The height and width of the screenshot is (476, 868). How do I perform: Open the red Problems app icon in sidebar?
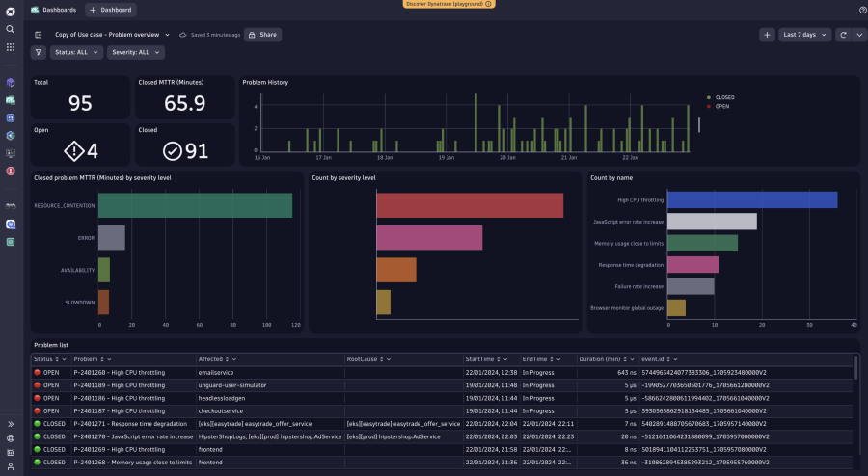(10, 171)
